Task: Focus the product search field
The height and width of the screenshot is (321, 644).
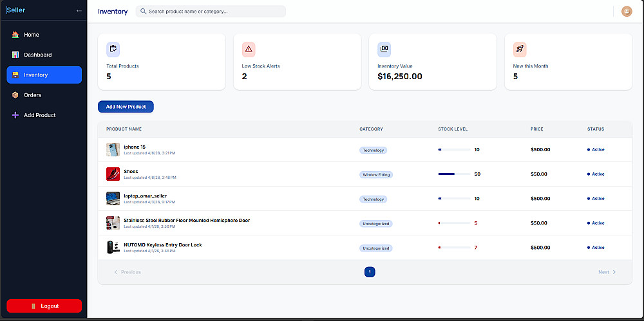Action: click(x=211, y=12)
